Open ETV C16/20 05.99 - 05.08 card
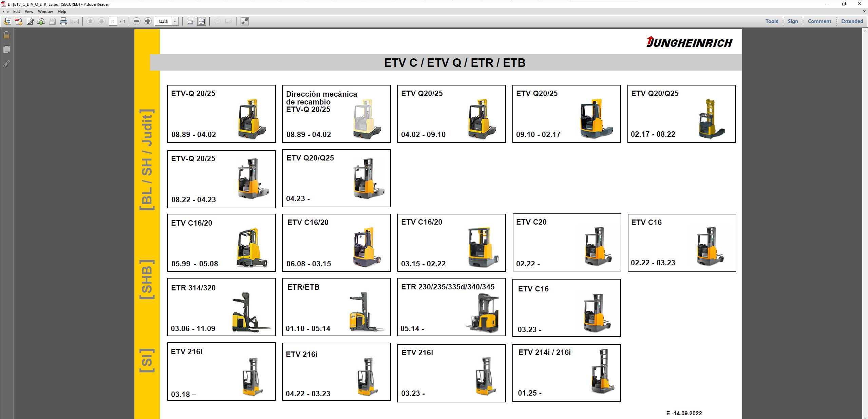Image resolution: width=868 pixels, height=419 pixels. pyautogui.click(x=222, y=243)
